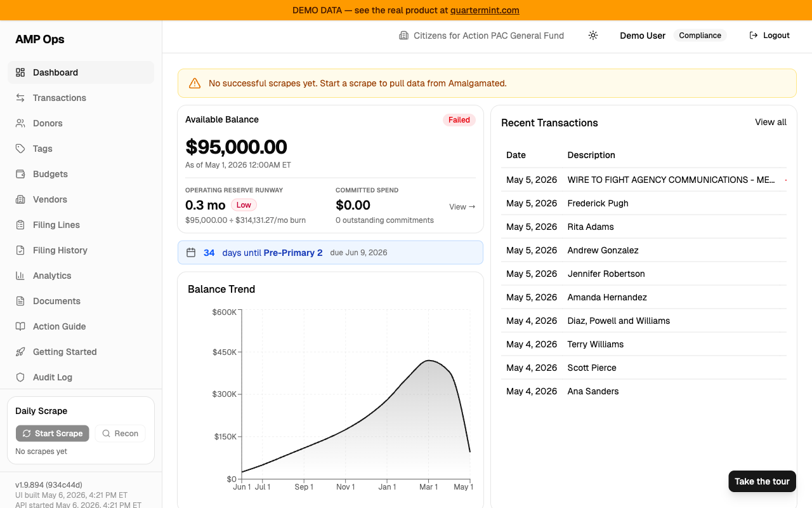Click the refresh icon on Start Scrape
This screenshot has width=812, height=508.
tap(27, 434)
